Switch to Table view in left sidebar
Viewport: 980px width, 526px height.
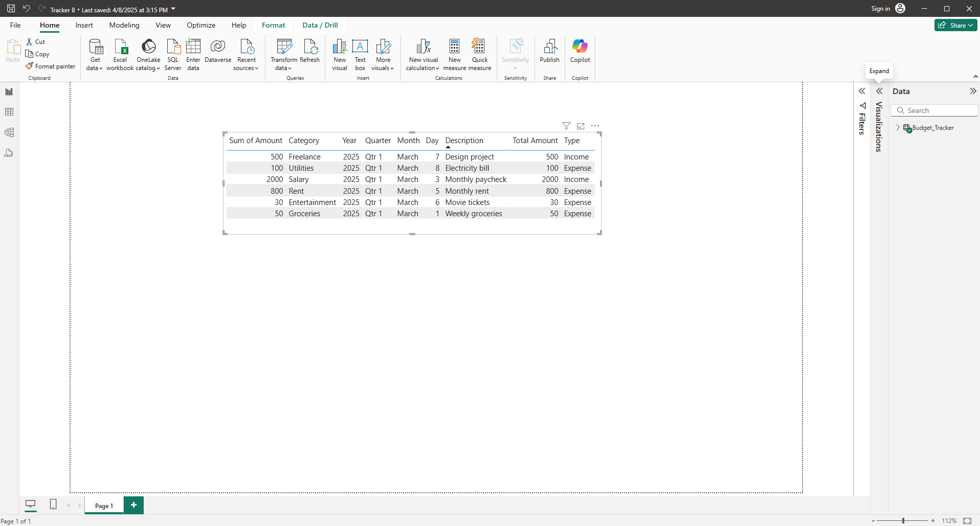(9, 112)
